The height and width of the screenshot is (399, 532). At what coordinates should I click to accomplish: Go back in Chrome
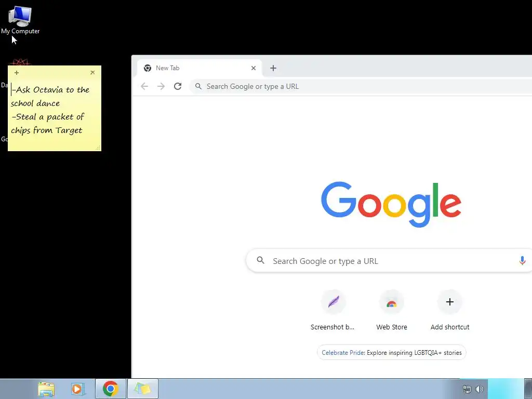pos(144,86)
